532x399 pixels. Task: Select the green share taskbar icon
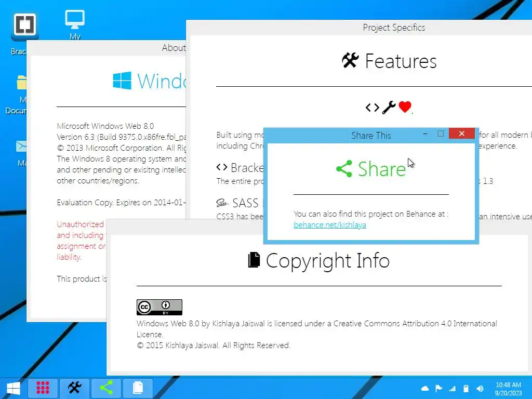pos(106,388)
